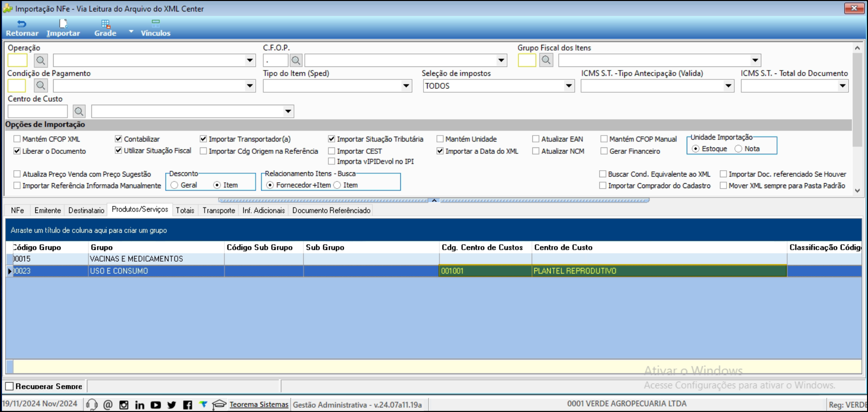
Task: Open the Twitter icon in status bar
Action: click(171, 405)
